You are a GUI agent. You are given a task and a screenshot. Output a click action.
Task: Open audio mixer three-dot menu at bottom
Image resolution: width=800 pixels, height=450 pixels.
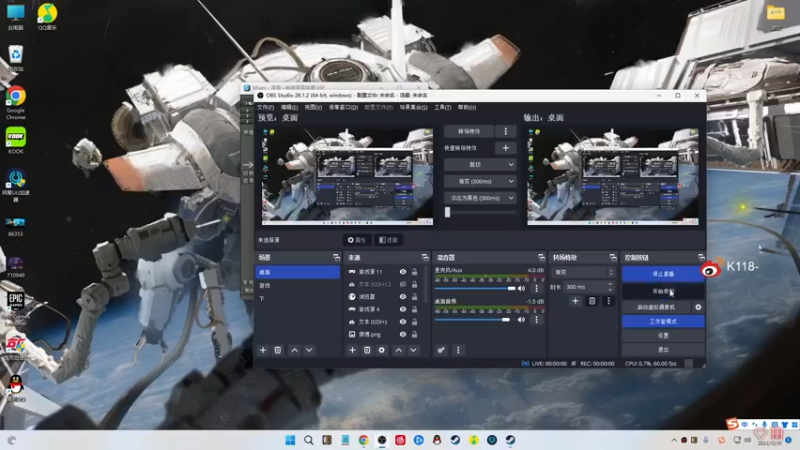point(458,350)
